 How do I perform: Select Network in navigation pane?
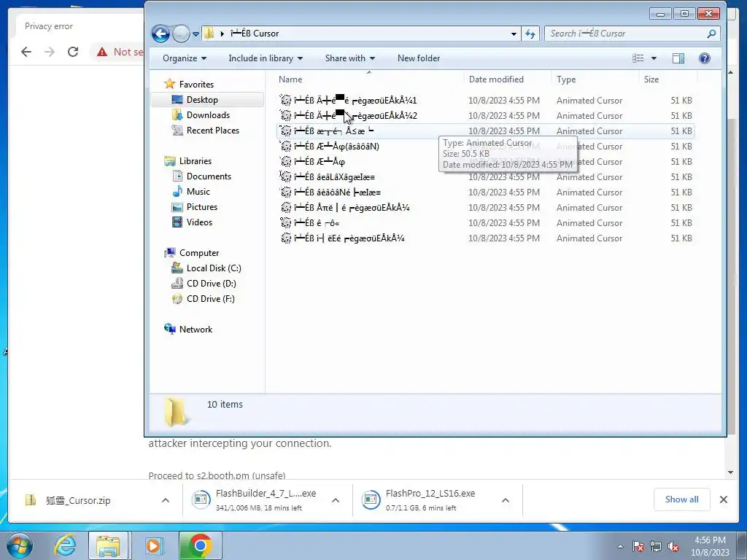196,329
